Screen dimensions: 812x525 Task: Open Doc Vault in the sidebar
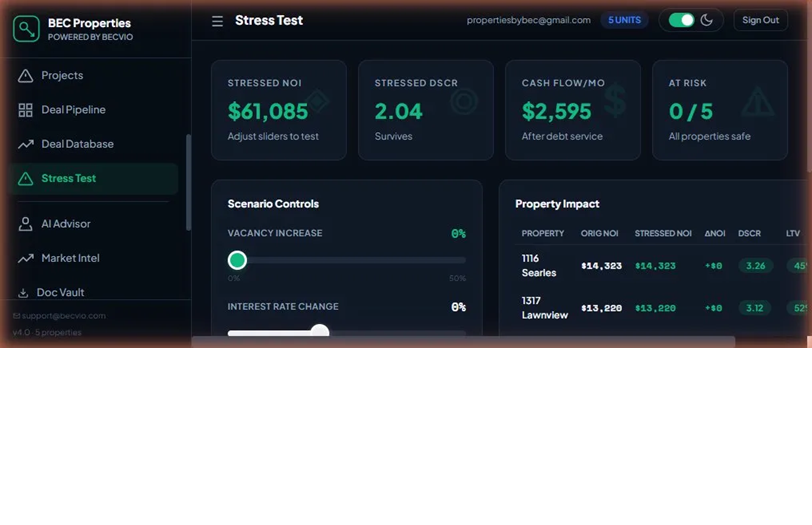click(94, 293)
